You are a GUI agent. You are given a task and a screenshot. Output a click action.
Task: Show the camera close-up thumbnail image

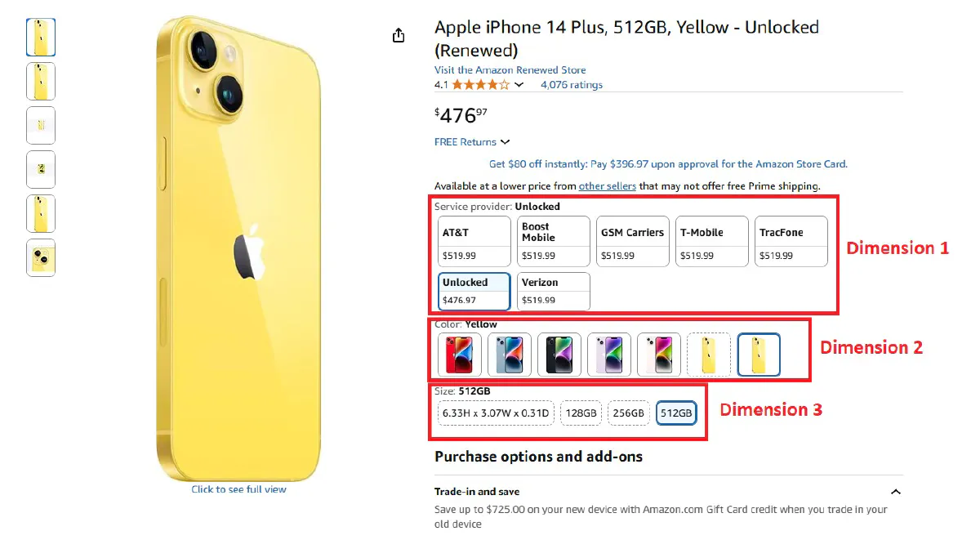coord(41,257)
